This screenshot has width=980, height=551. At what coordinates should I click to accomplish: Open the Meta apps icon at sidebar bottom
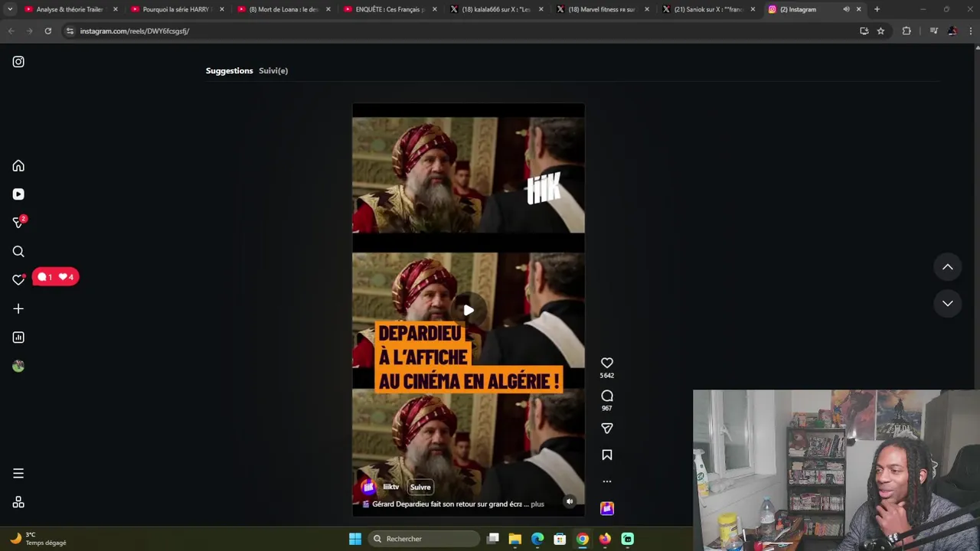[x=18, y=503]
